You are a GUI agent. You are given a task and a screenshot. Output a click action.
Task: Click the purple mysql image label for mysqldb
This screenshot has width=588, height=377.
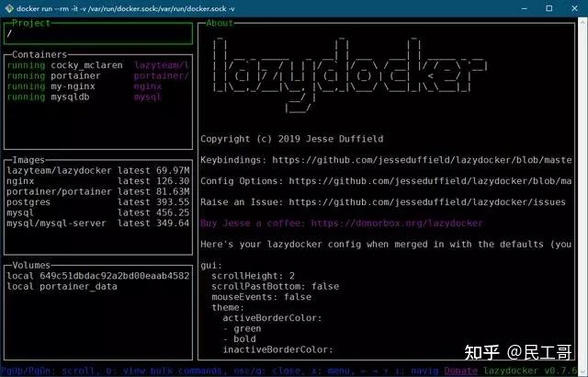pos(148,97)
